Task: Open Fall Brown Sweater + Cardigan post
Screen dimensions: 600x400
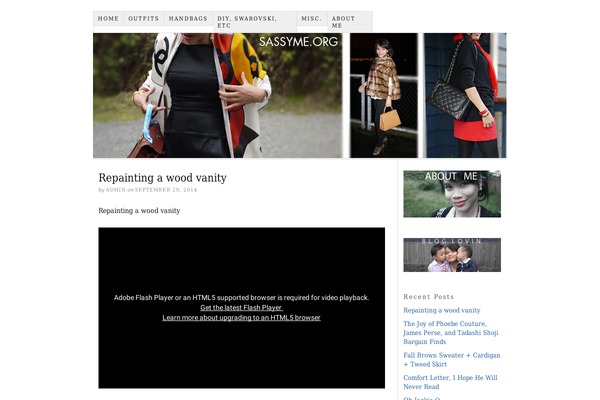Action: (452, 360)
